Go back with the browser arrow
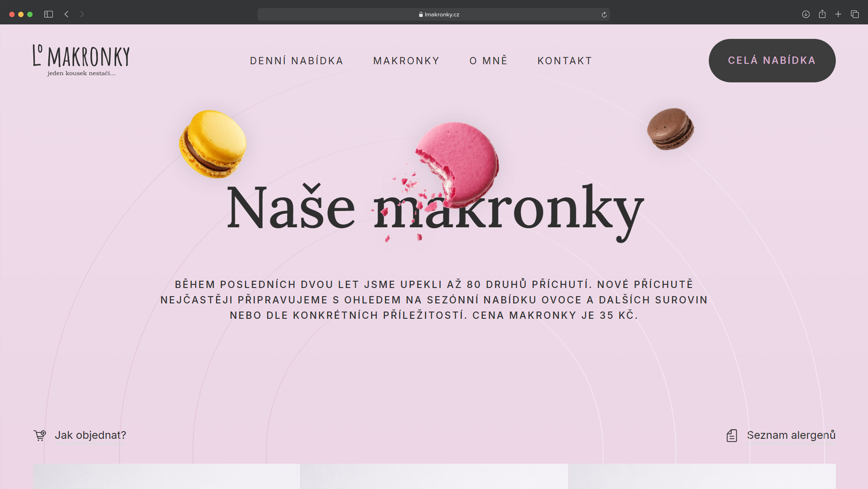The width and height of the screenshot is (868, 489). coord(66,14)
